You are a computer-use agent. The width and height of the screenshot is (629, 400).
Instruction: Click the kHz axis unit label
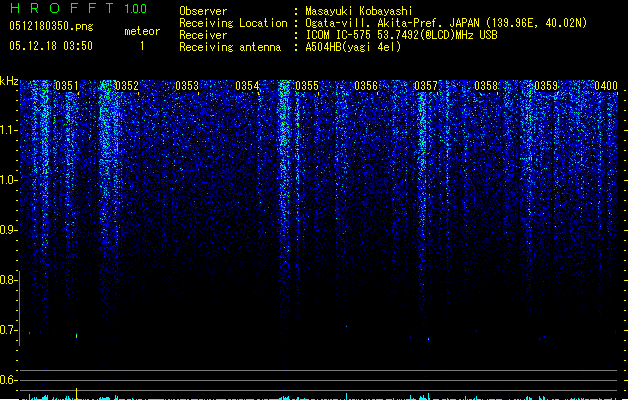pyautogui.click(x=9, y=81)
